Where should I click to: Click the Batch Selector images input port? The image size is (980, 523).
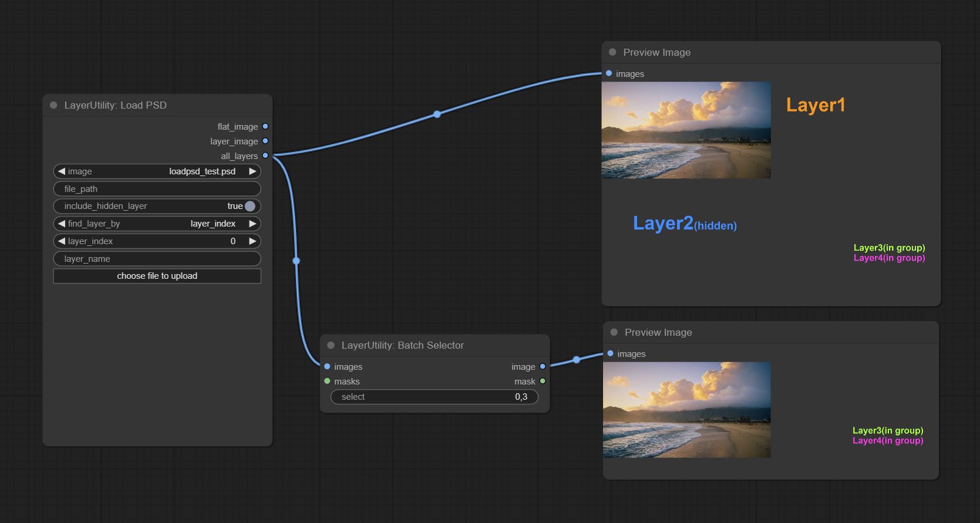[x=327, y=366]
